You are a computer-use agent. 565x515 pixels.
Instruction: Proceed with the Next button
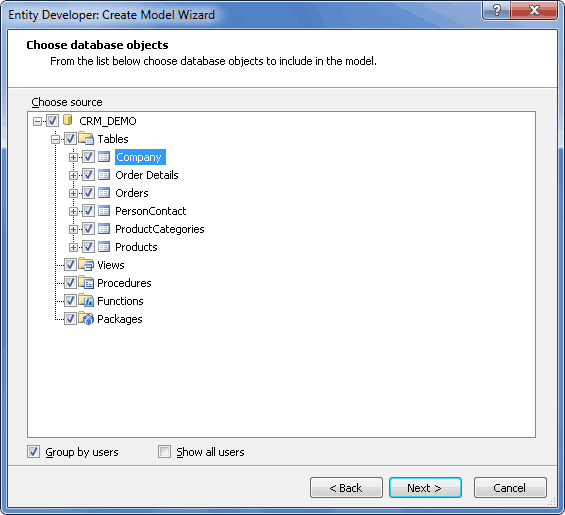point(425,488)
